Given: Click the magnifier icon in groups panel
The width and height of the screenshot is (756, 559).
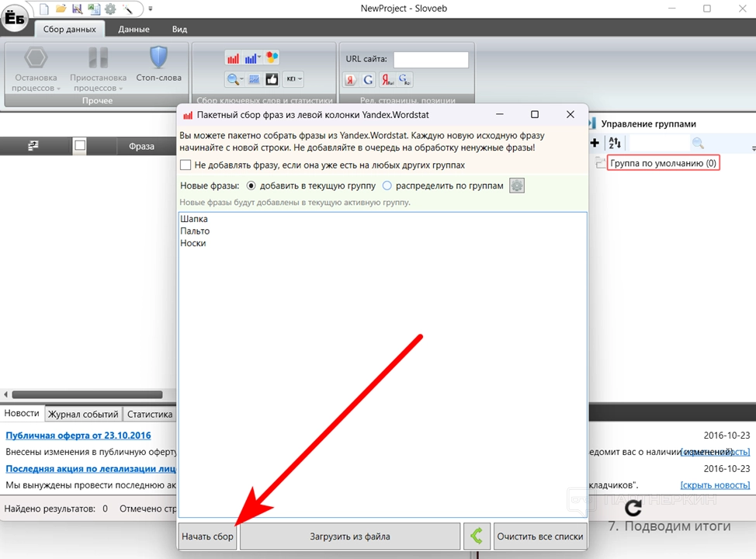Looking at the screenshot, I should click(698, 143).
